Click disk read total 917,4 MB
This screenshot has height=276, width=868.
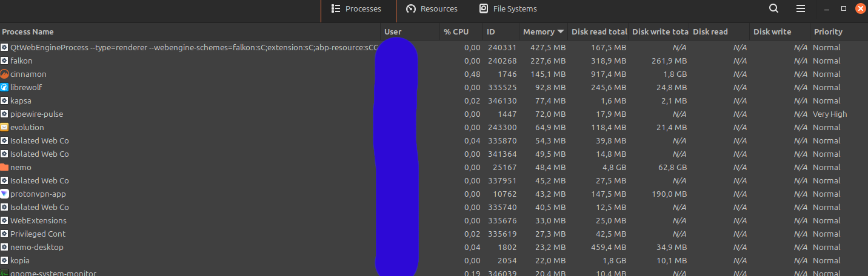(608, 74)
